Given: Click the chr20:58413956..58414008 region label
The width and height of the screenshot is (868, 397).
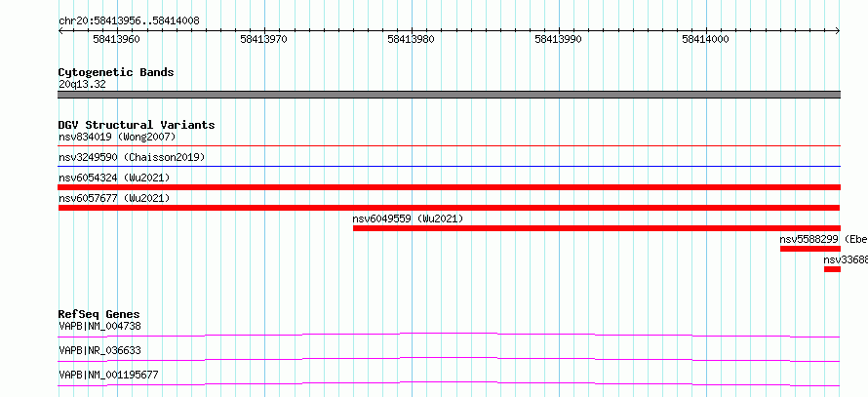Looking at the screenshot, I should (x=129, y=21).
